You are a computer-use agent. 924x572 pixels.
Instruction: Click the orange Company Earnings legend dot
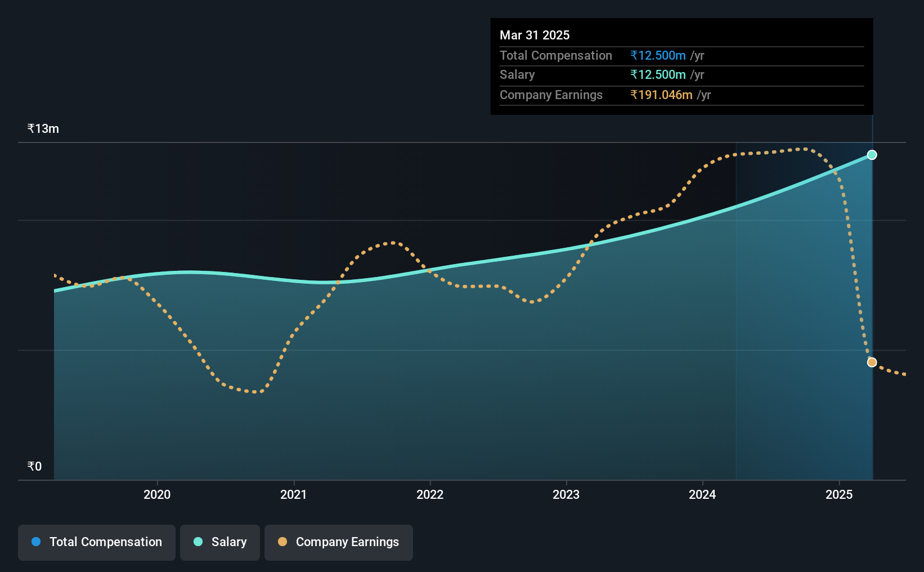[282, 542]
